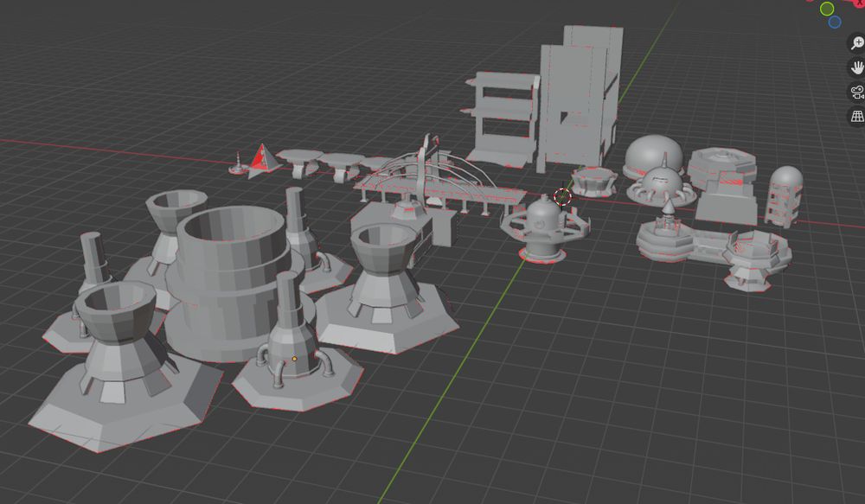Click the orange origin dot on the small tower
Image resolution: width=865 pixels, height=504 pixels.
click(x=294, y=359)
